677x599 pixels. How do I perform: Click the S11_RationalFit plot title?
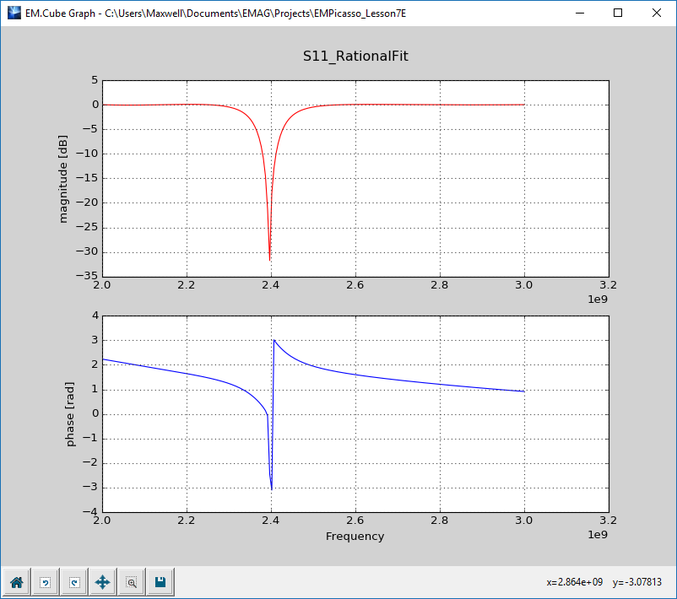(355, 56)
